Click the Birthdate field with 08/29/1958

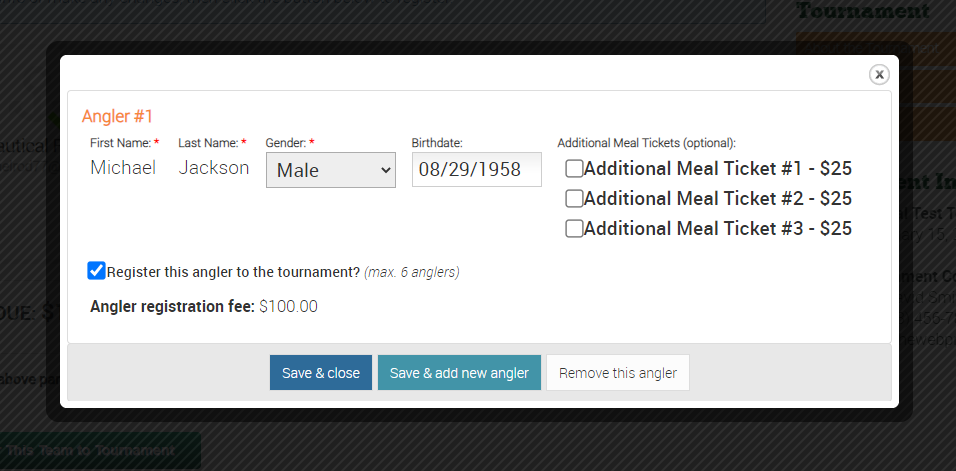pyautogui.click(x=477, y=169)
